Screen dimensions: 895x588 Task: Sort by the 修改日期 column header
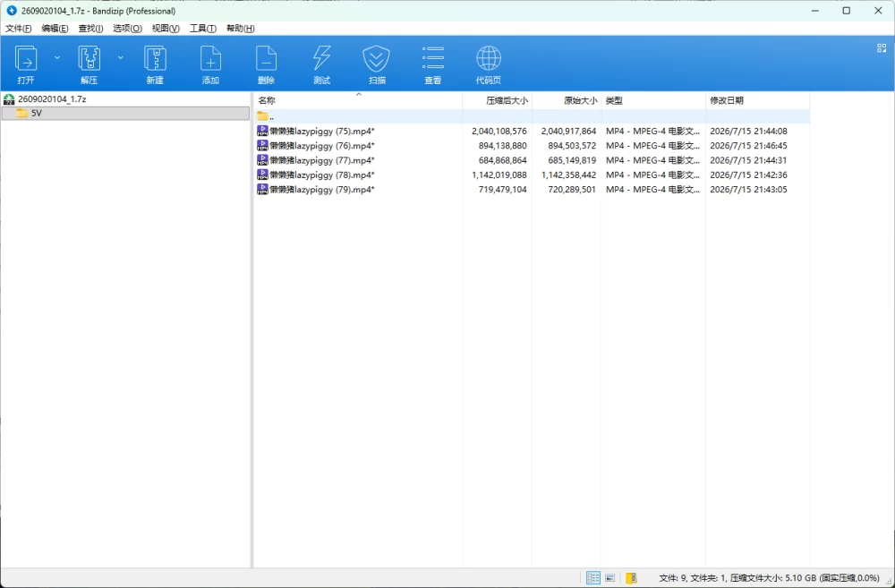(757, 100)
